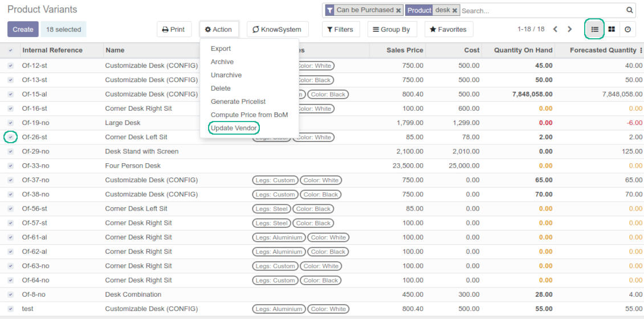
Task: Deselect the Of-12-st row checkbox
Action: [11, 66]
